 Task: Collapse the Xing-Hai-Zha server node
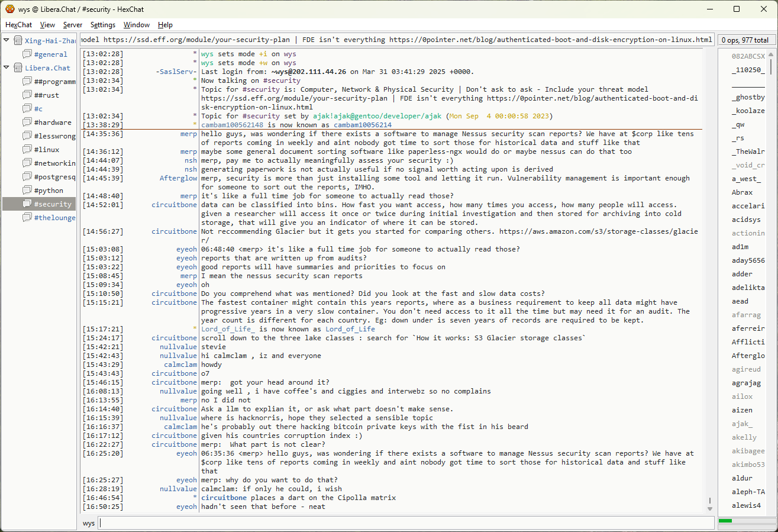[7, 40]
